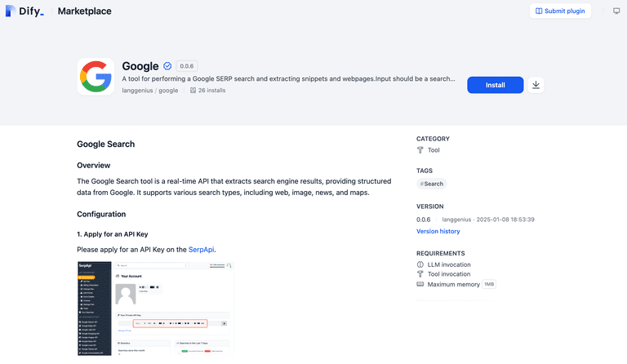
Task: Open the Marketplace header section
Action: pos(84,11)
